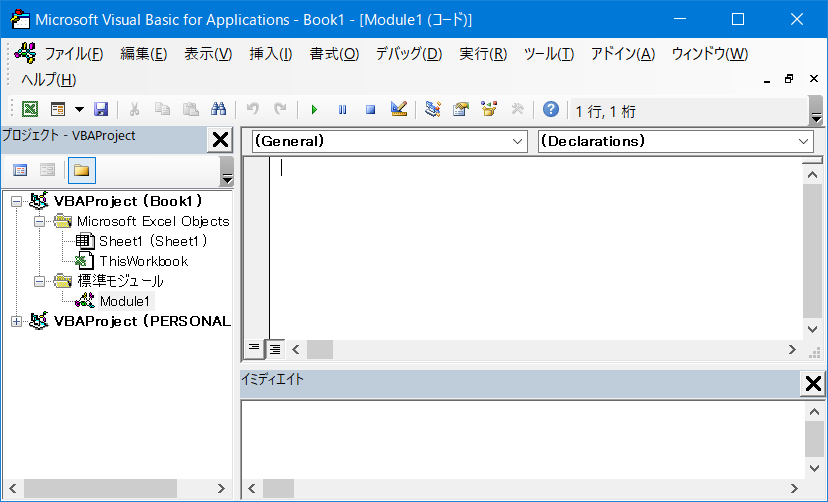Click code window vertical scroll down arrow
This screenshot has width=828, height=502.
point(813,329)
